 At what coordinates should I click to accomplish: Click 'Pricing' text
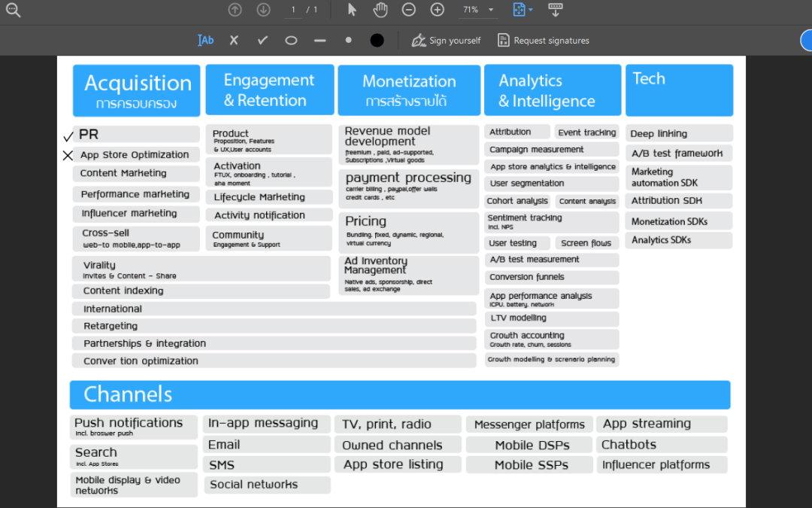coord(365,221)
